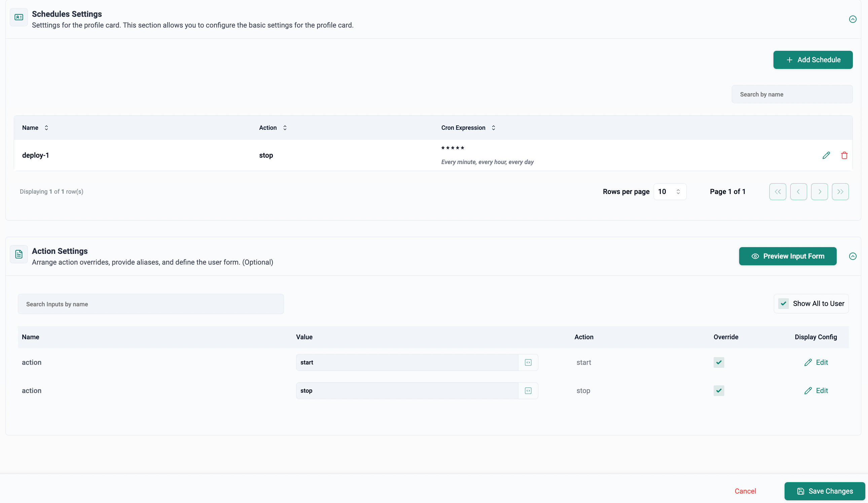The image size is (868, 503).
Task: Uncheck Override for the start action
Action: [719, 362]
